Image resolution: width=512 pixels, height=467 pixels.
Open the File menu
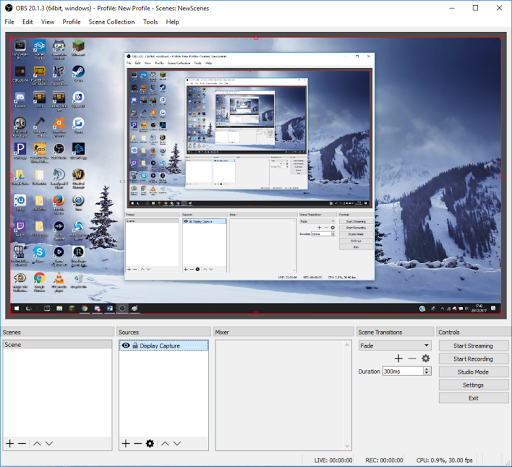9,22
